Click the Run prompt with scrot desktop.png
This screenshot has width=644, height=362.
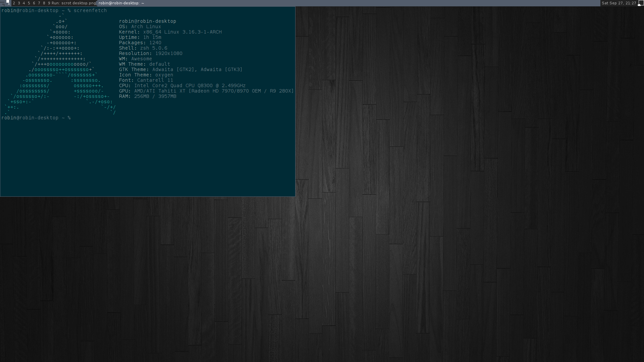point(74,3)
